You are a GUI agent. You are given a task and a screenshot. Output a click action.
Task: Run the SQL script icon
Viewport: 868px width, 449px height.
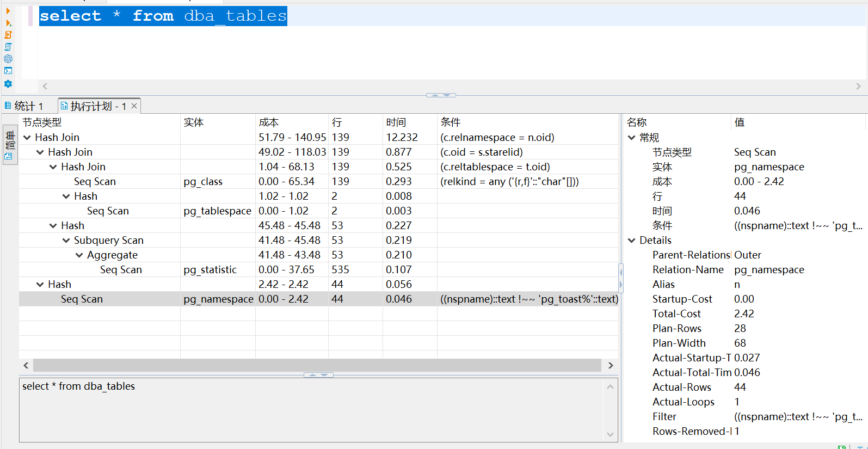coord(8,35)
